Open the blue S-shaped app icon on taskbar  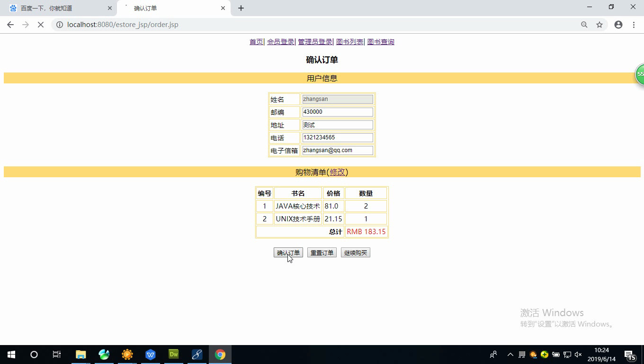pos(197,355)
